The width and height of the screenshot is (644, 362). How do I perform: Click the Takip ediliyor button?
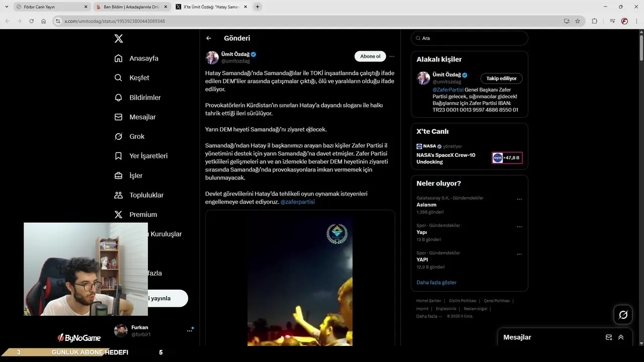502,78
